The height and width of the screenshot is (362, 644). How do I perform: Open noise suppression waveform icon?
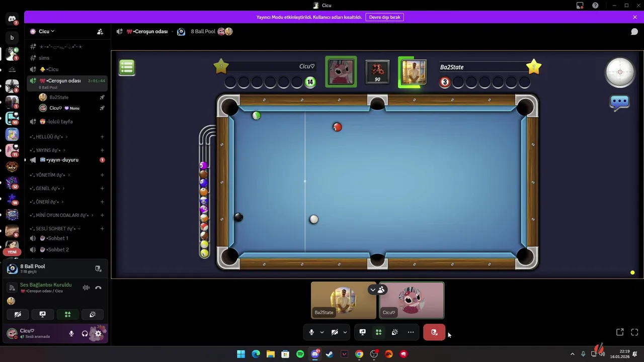point(86,288)
